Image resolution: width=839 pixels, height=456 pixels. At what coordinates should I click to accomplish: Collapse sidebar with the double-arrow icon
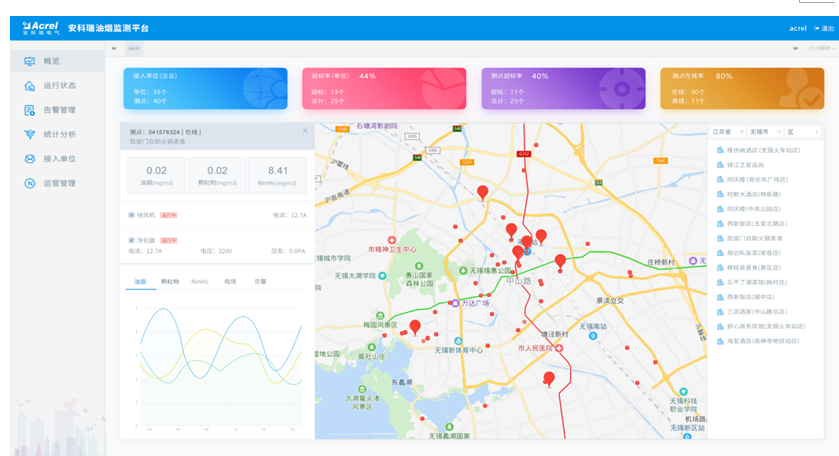[x=114, y=47]
